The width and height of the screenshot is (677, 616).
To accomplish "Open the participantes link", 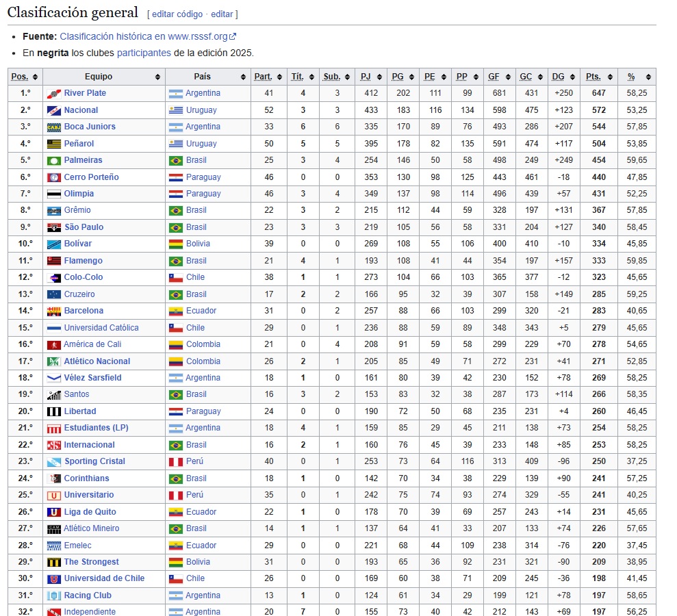I will pyautogui.click(x=144, y=53).
